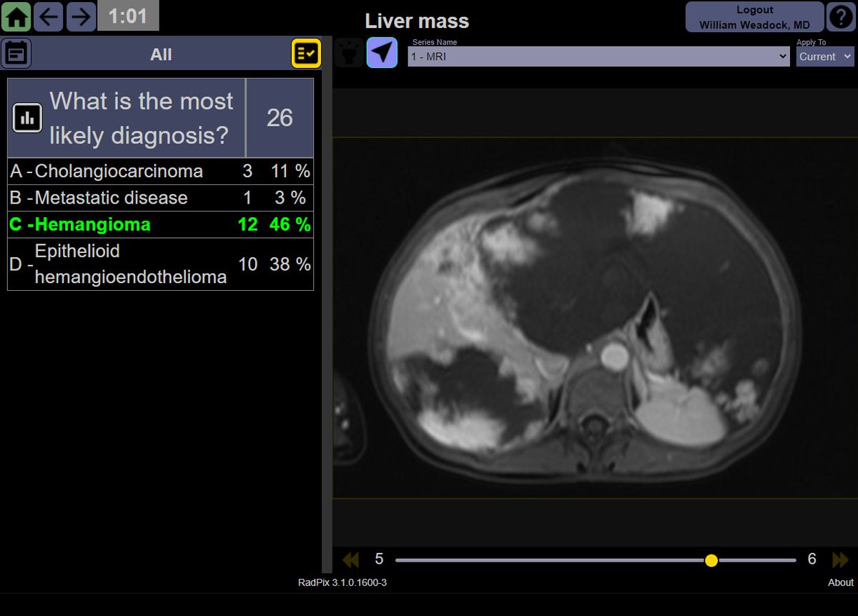Image resolution: width=858 pixels, height=616 pixels.
Task: Select answer B Metastatic disease
Action: click(x=160, y=198)
